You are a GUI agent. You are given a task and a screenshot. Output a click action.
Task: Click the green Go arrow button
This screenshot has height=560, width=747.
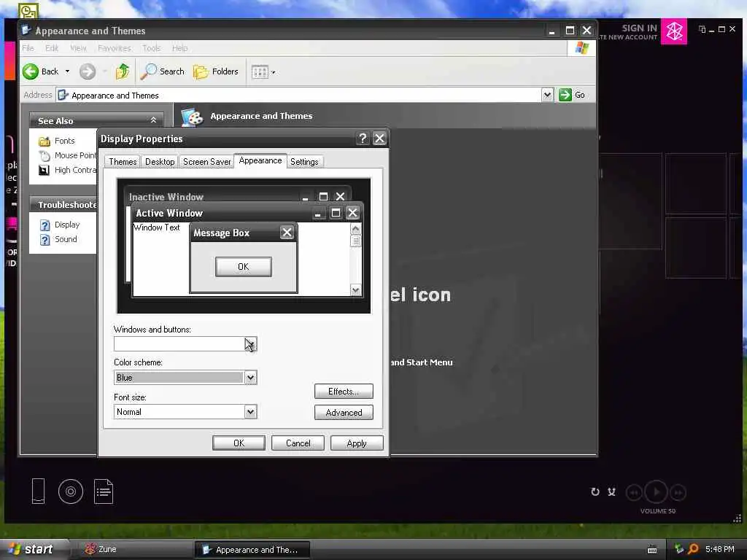[565, 95]
